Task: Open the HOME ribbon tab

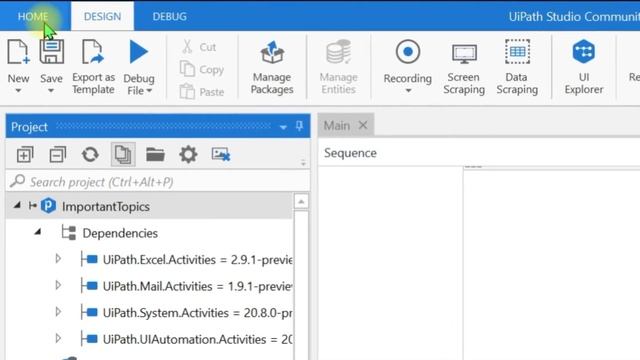Action: [x=33, y=16]
